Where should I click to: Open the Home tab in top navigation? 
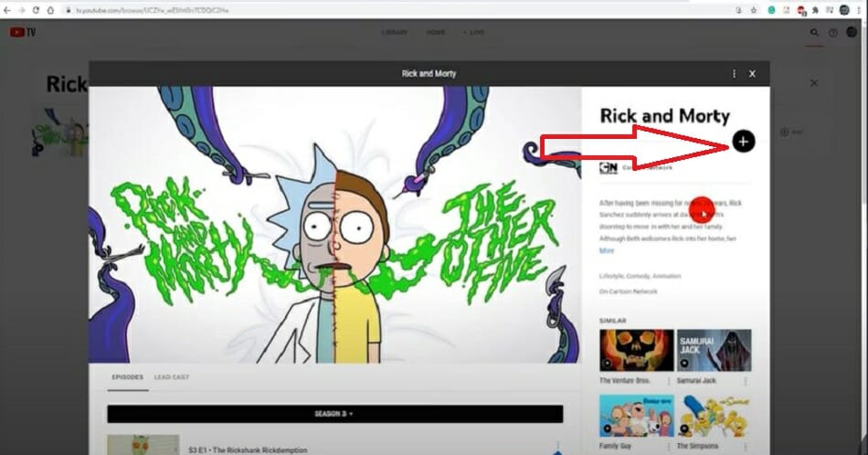(x=436, y=32)
